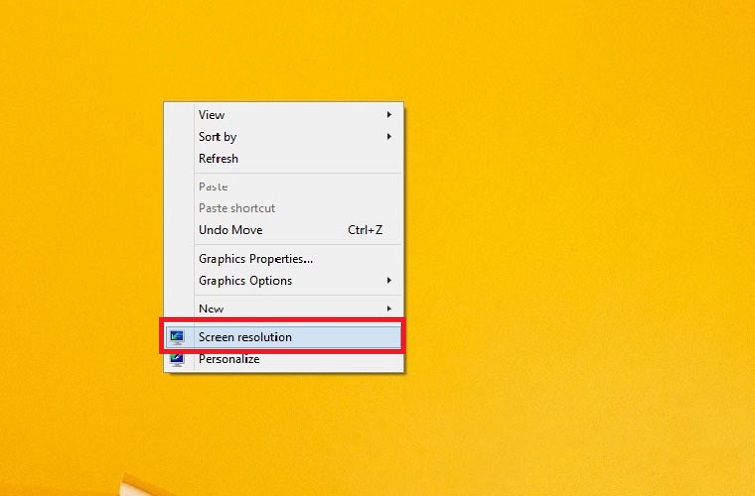Open Graphics Properties...
Image resolution: width=755 pixels, height=496 pixels.
click(x=255, y=259)
